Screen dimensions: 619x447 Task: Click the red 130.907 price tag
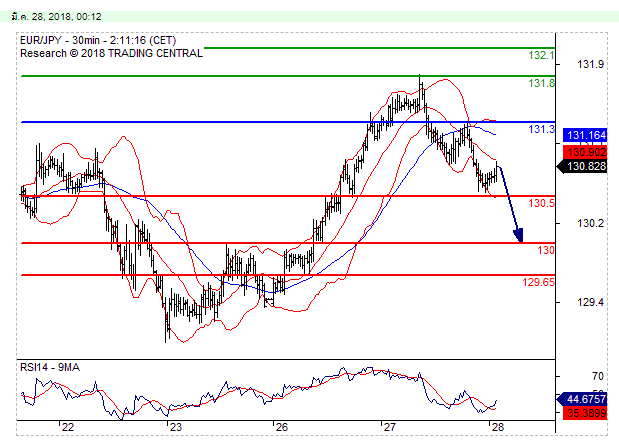point(587,151)
